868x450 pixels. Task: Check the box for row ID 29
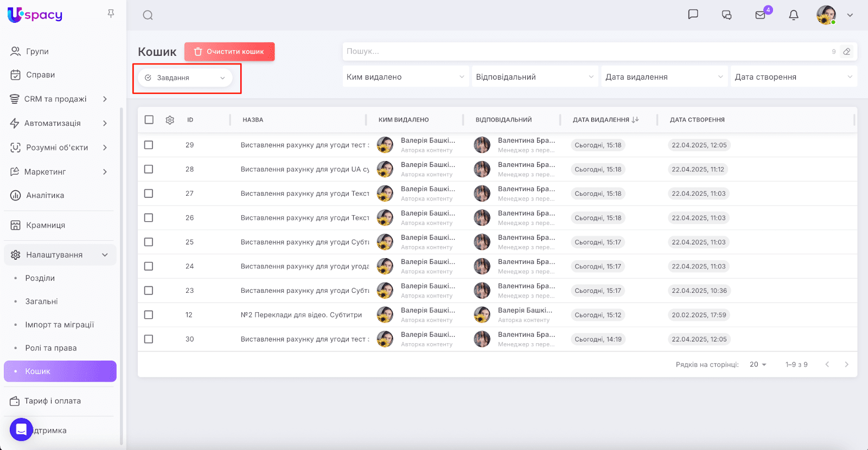click(149, 145)
